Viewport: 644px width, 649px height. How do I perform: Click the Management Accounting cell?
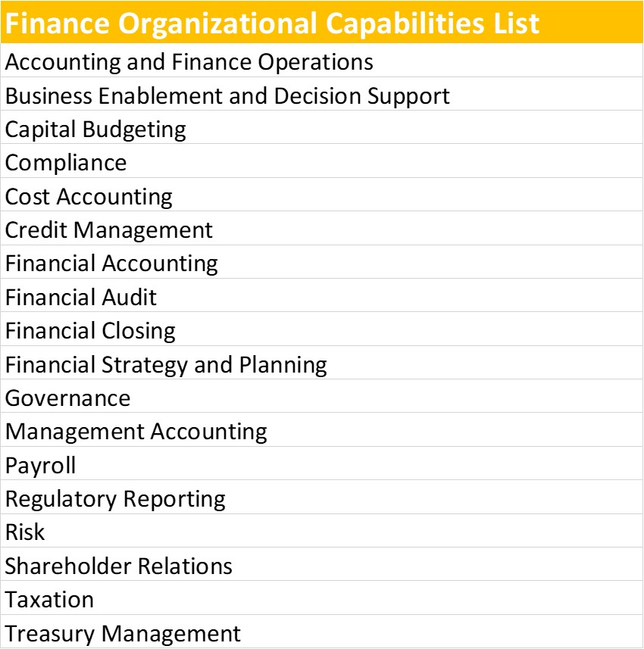[x=136, y=431]
